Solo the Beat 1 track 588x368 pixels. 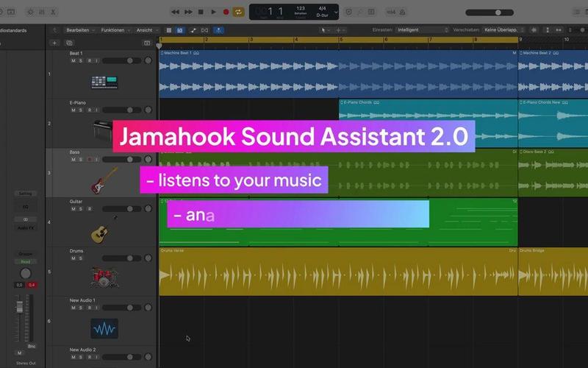tap(81, 60)
